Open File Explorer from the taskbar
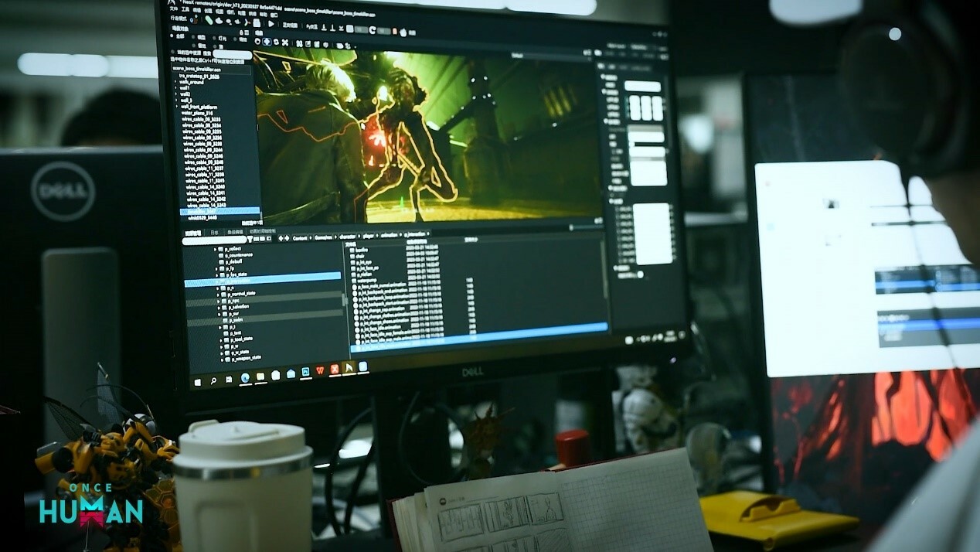Screen dimensions: 980x552 [x=260, y=377]
